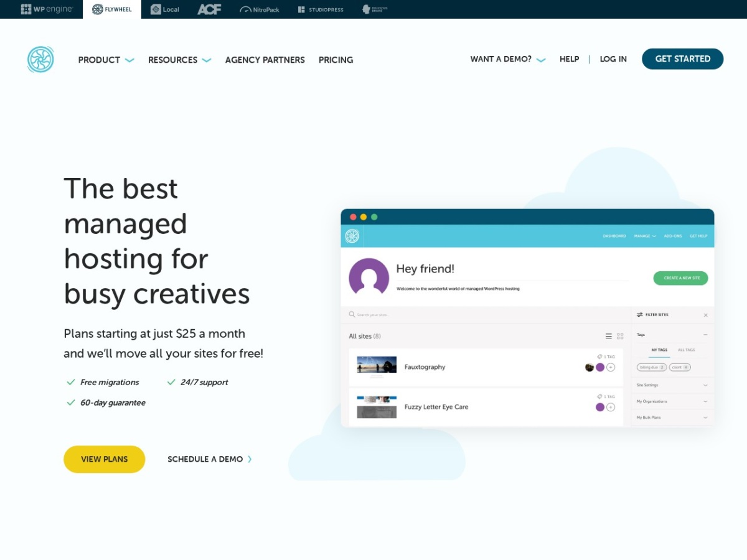Click the yellow window dot in preview
The height and width of the screenshot is (560, 747).
click(x=364, y=217)
